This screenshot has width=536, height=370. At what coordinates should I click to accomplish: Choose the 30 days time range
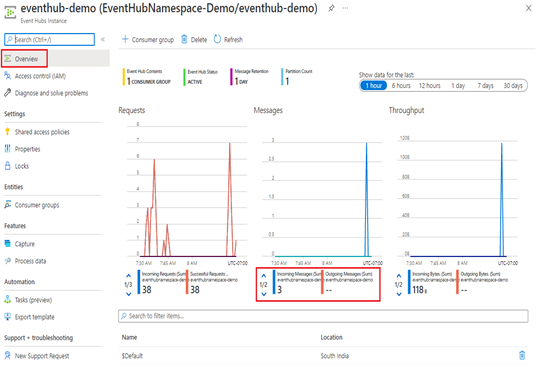[x=513, y=85]
